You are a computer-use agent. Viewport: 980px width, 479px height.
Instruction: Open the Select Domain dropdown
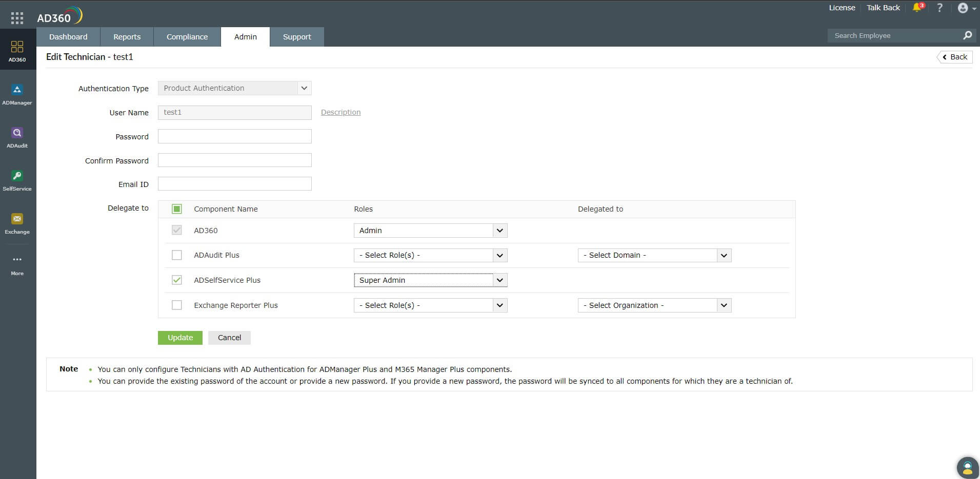point(654,255)
